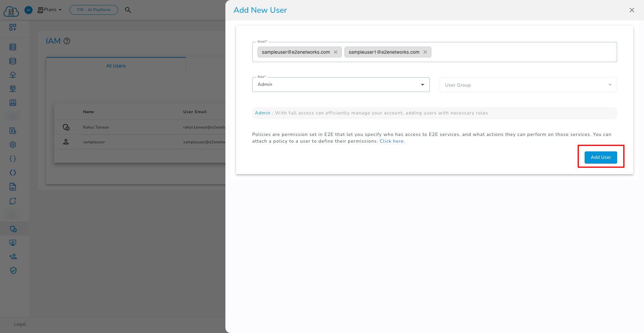Switch to the All Users tab
Image resolution: width=644 pixels, height=333 pixels.
coord(116,66)
